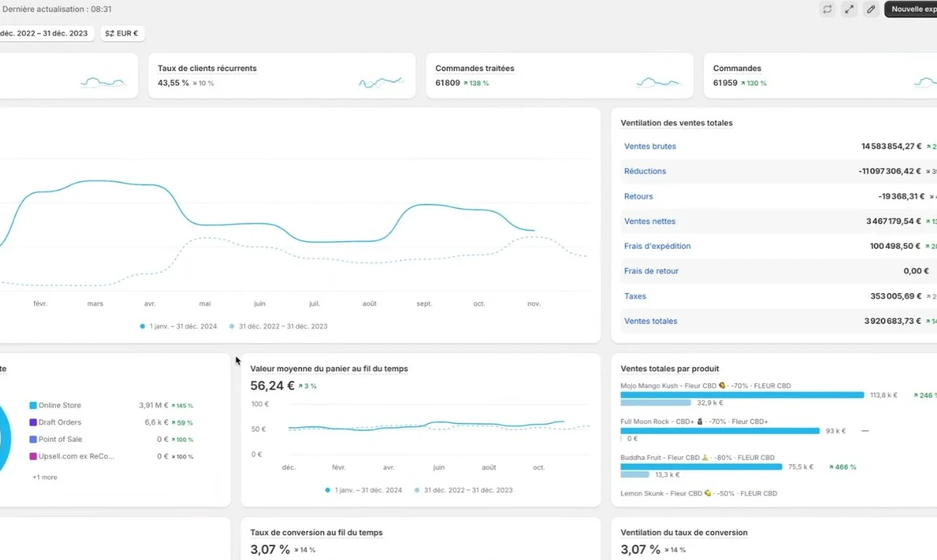Image resolution: width=937 pixels, height=560 pixels.
Task: Open the Ventes totales link
Action: [x=650, y=321]
